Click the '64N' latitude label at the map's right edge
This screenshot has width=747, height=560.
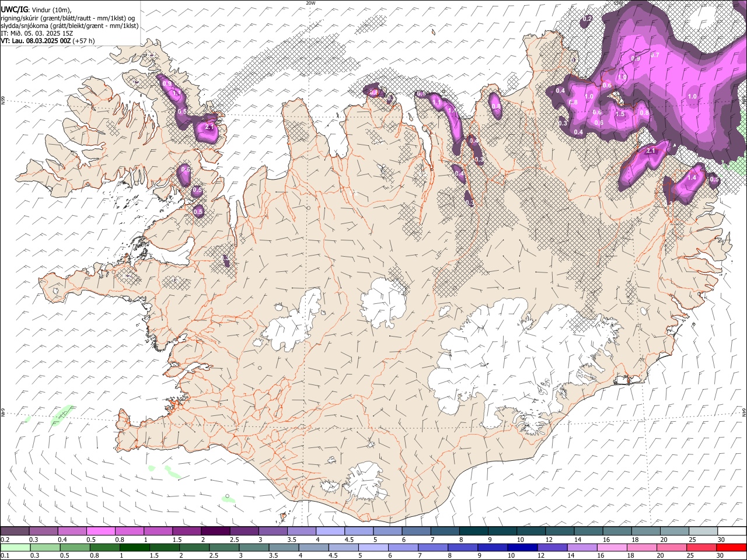tap(743, 412)
